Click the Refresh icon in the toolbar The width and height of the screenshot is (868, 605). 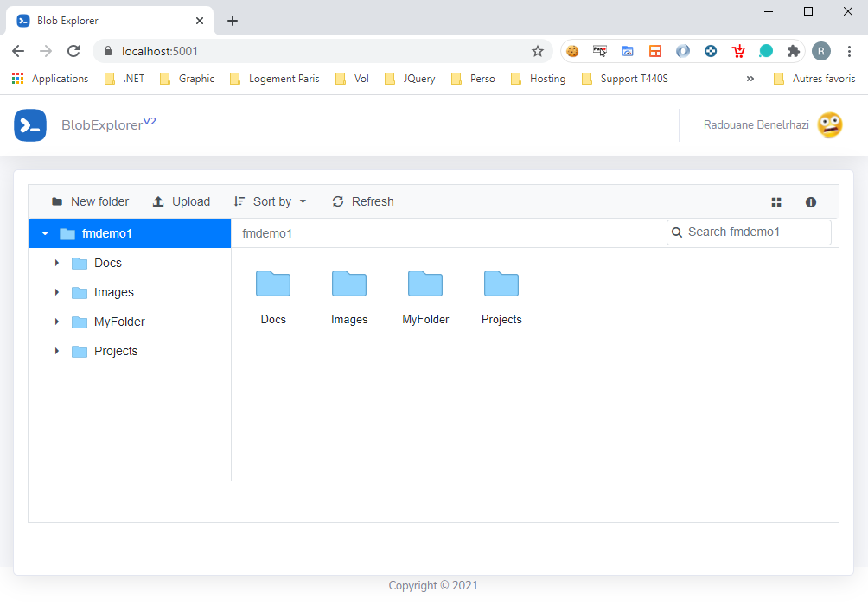(337, 201)
